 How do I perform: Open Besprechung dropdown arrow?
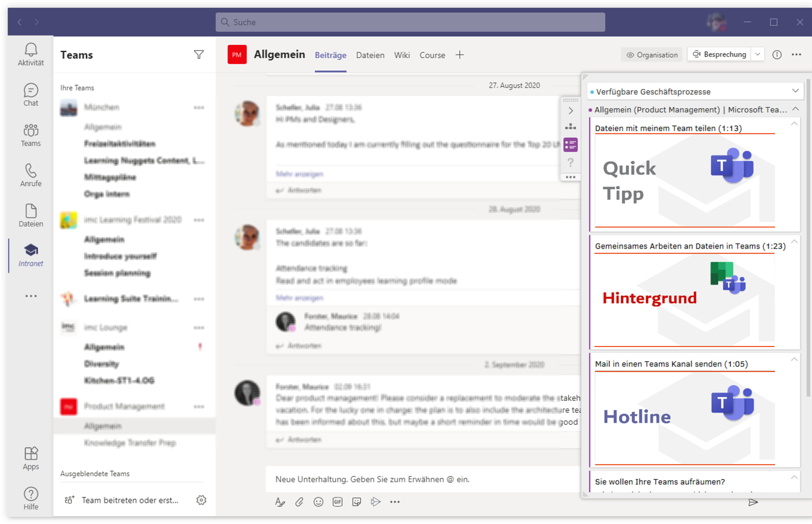[757, 55]
